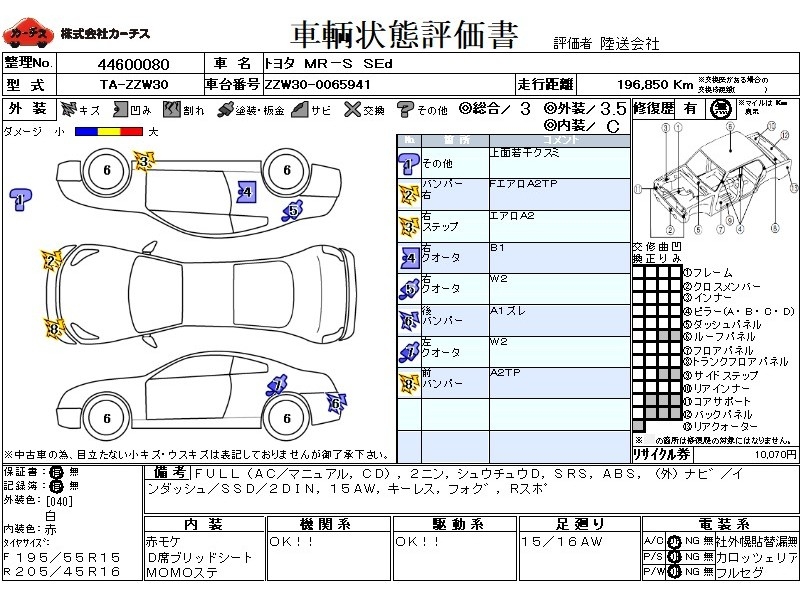The image size is (800, 600).
Task: Select the circled 有 for 保証書
Action: coord(56,472)
